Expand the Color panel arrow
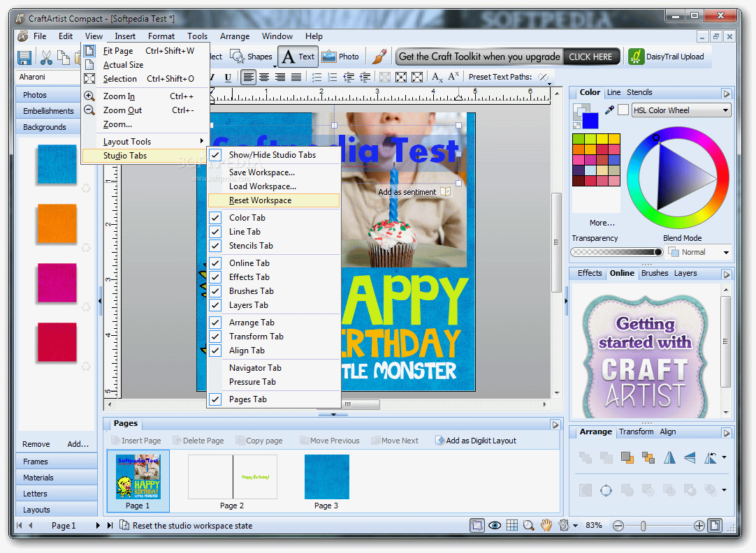 point(727,94)
